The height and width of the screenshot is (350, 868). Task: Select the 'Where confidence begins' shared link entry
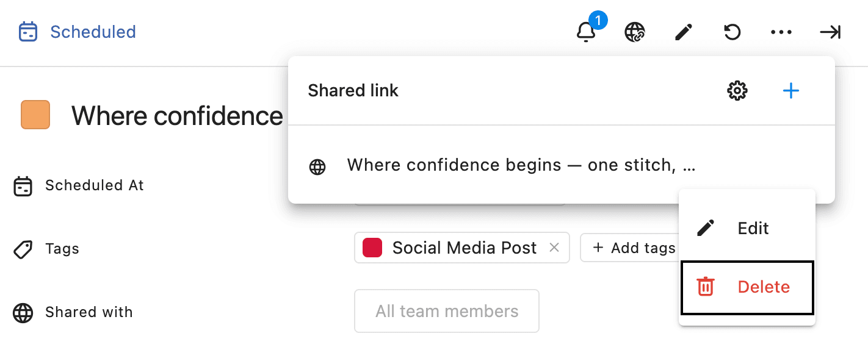click(x=521, y=165)
